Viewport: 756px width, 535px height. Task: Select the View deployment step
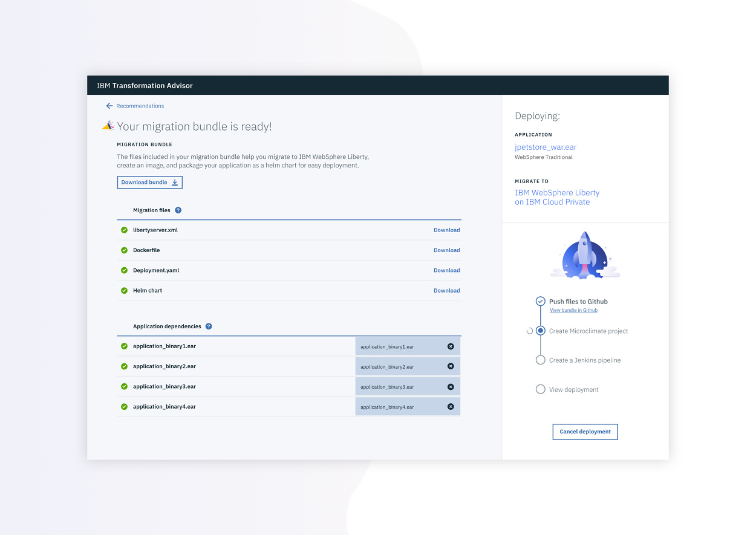point(540,389)
